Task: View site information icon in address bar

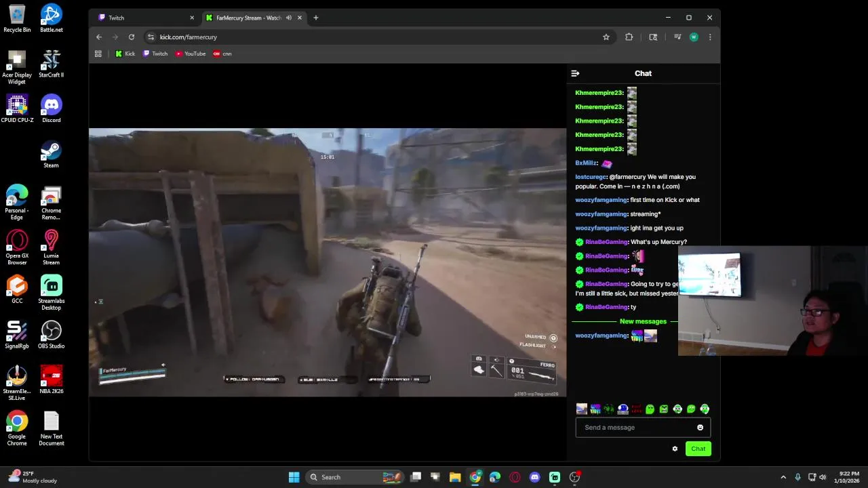Action: pyautogui.click(x=151, y=37)
